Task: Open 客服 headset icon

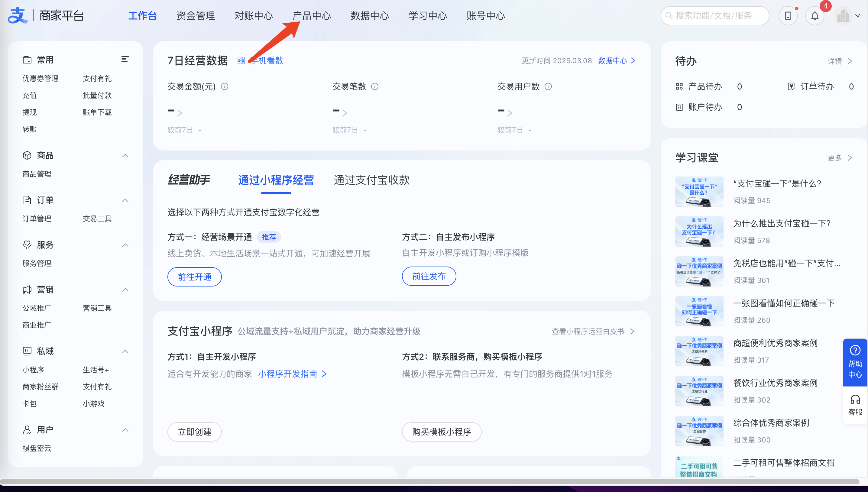Action: [x=855, y=400]
